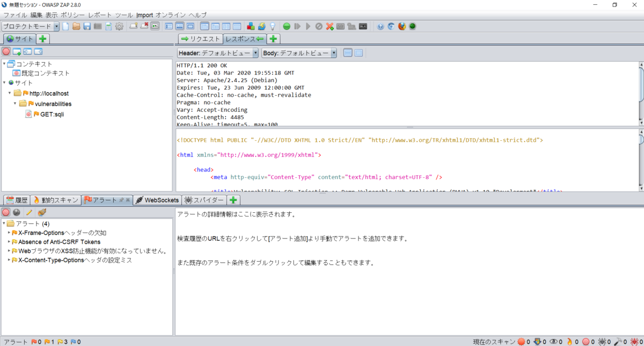
Task: Click the pencil edit icon in Alerts toolbar
Action: (29, 212)
